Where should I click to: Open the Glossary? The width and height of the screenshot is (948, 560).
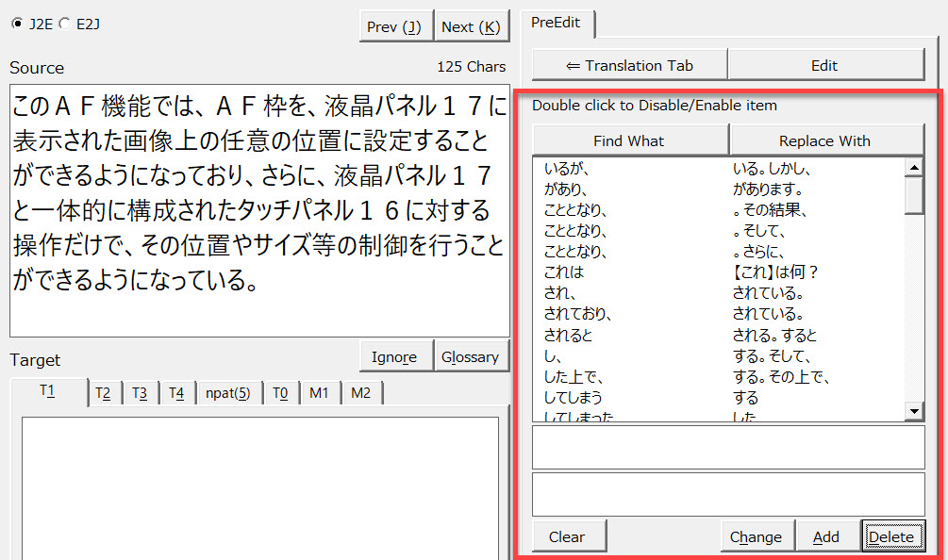click(470, 356)
